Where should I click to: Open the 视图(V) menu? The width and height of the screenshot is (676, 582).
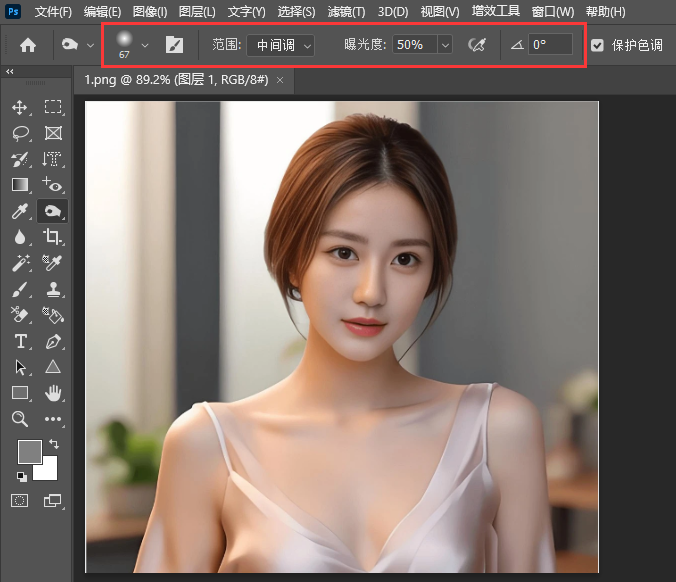pos(440,12)
